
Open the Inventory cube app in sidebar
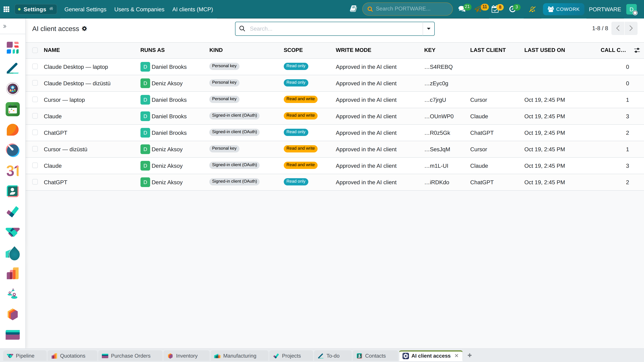click(x=12, y=314)
